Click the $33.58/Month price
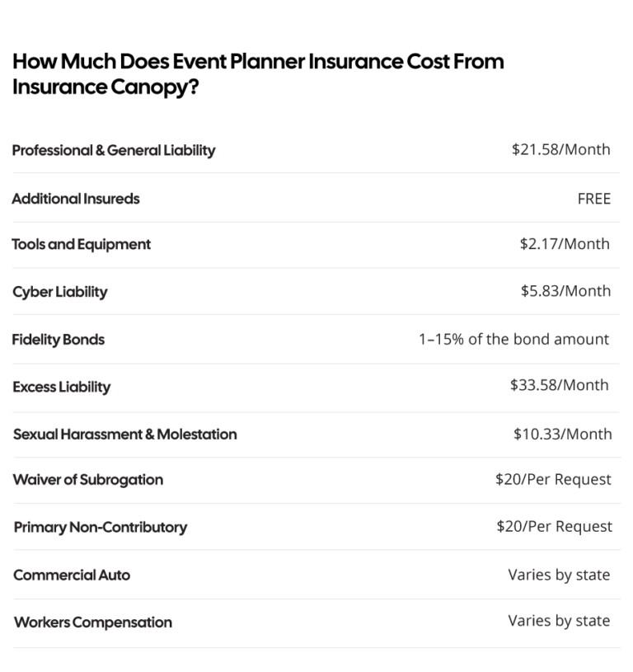This screenshot has width=633, height=672. click(560, 385)
